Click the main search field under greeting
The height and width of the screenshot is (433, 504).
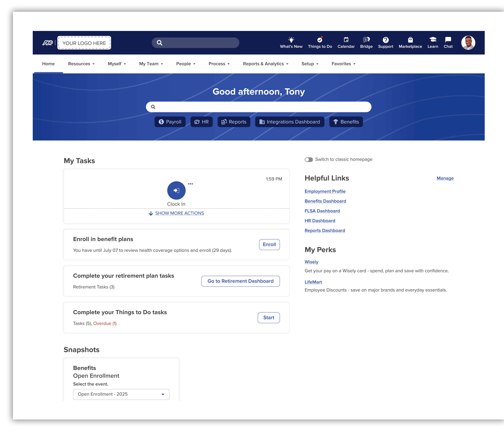pyautogui.click(x=258, y=107)
